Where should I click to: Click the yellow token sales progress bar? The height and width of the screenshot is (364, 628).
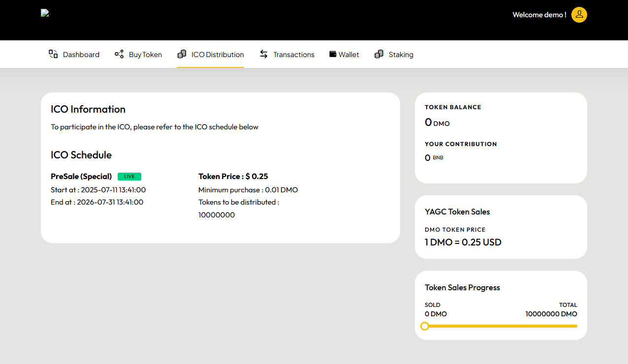pyautogui.click(x=502, y=326)
